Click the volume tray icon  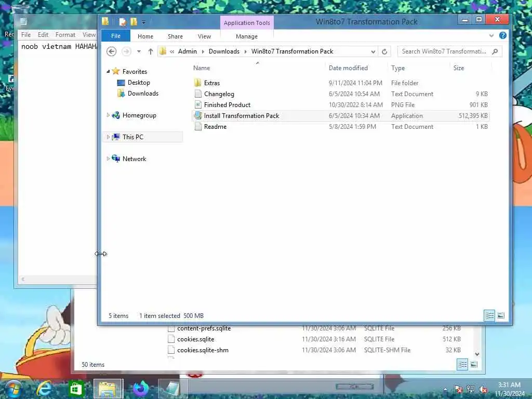[x=483, y=390]
